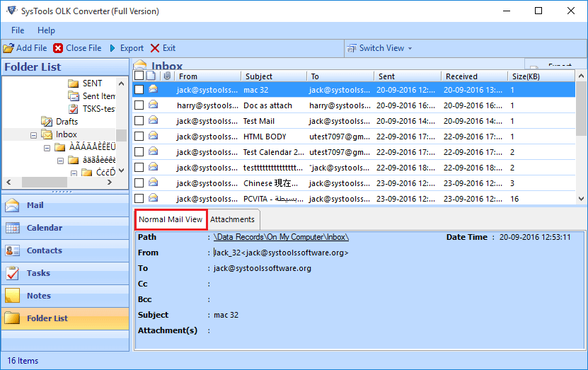Check the box for 'HTML BODY' email
This screenshot has height=370, width=588.
point(139,137)
